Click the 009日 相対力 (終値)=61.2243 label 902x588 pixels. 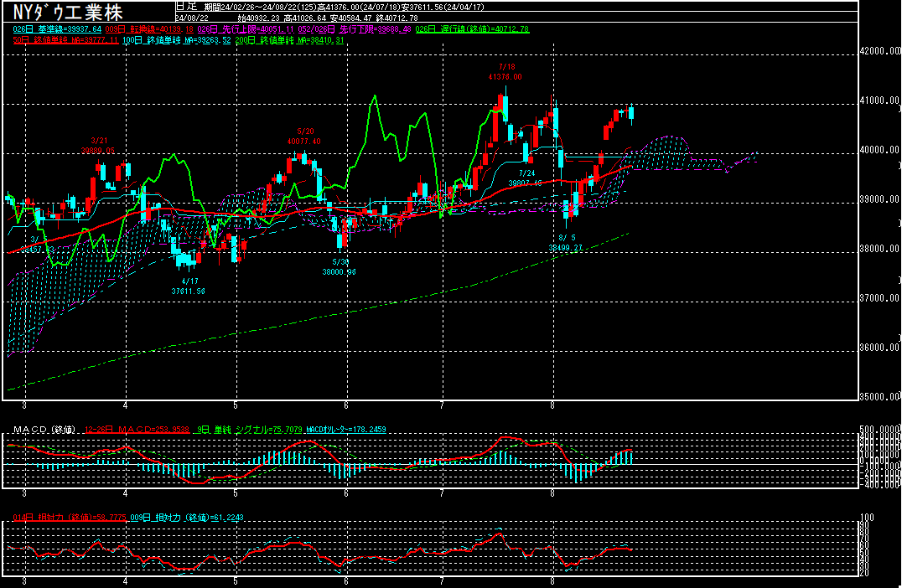pos(187,518)
